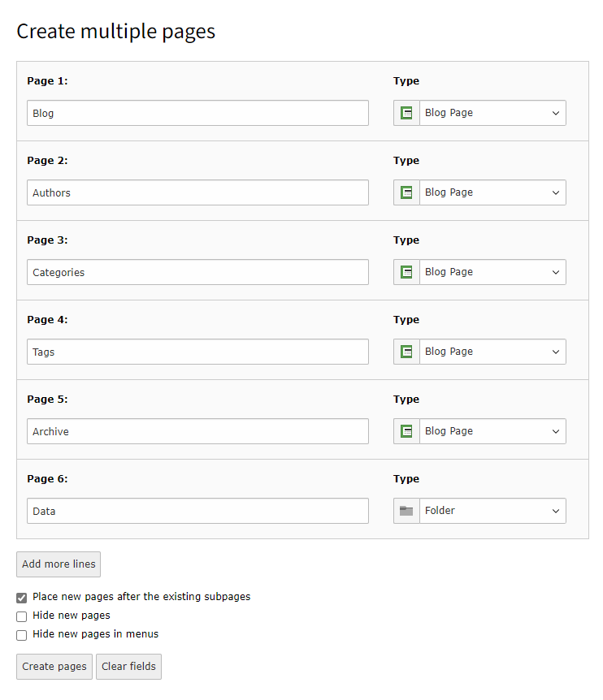The image size is (603, 700).
Task: Click the page type icon in Tags row
Action: coord(406,352)
